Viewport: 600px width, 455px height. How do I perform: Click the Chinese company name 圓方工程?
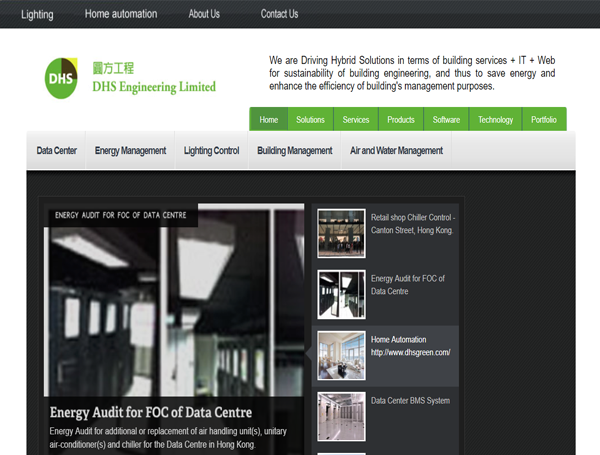point(113,68)
